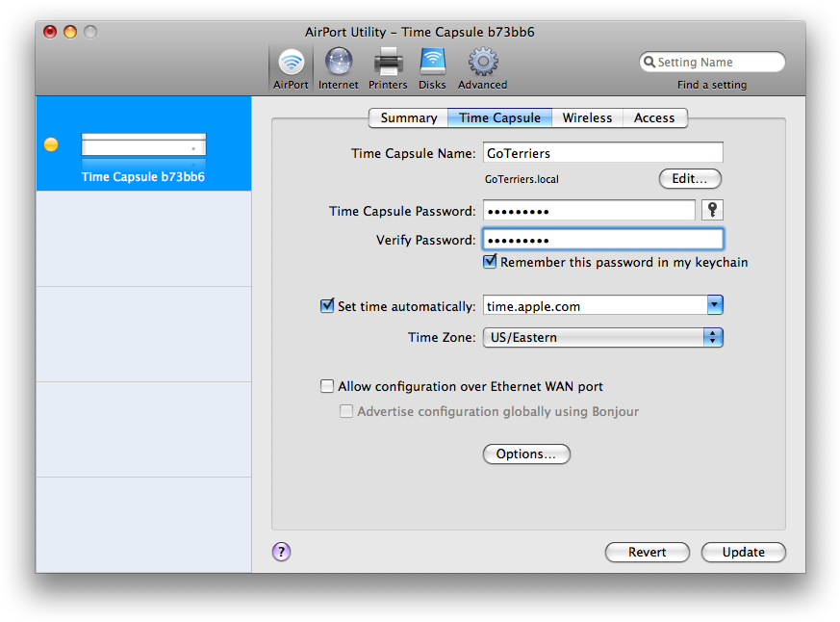The width and height of the screenshot is (840, 622).
Task: Check Advertise configuration globally using Bonjour
Action: [346, 411]
